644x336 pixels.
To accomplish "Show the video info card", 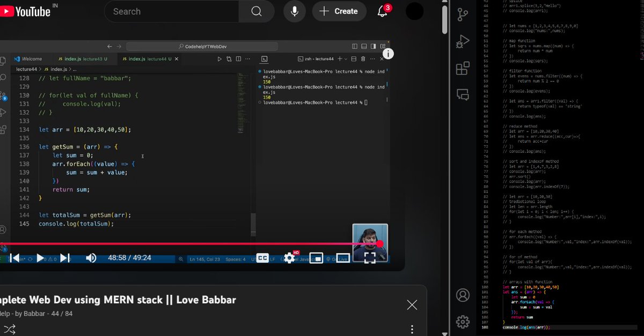I will click(x=387, y=54).
